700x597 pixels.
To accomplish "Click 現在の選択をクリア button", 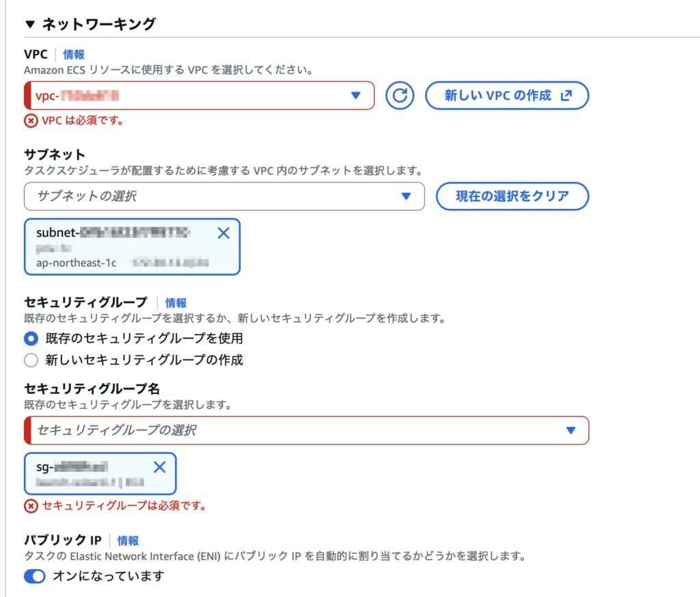I will point(512,196).
